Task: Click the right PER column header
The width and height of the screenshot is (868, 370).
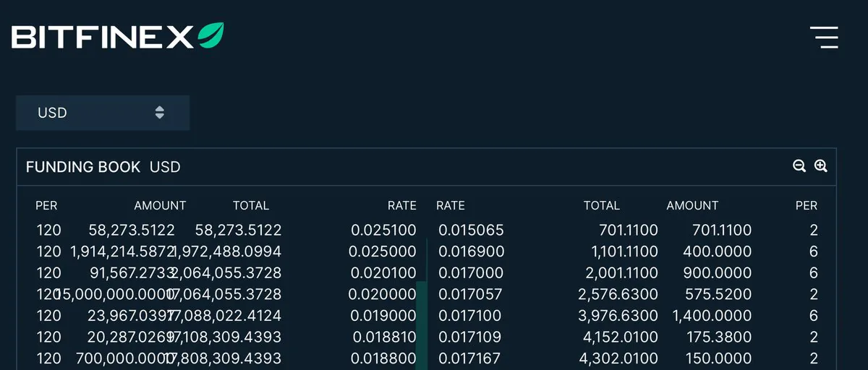Action: click(x=807, y=206)
